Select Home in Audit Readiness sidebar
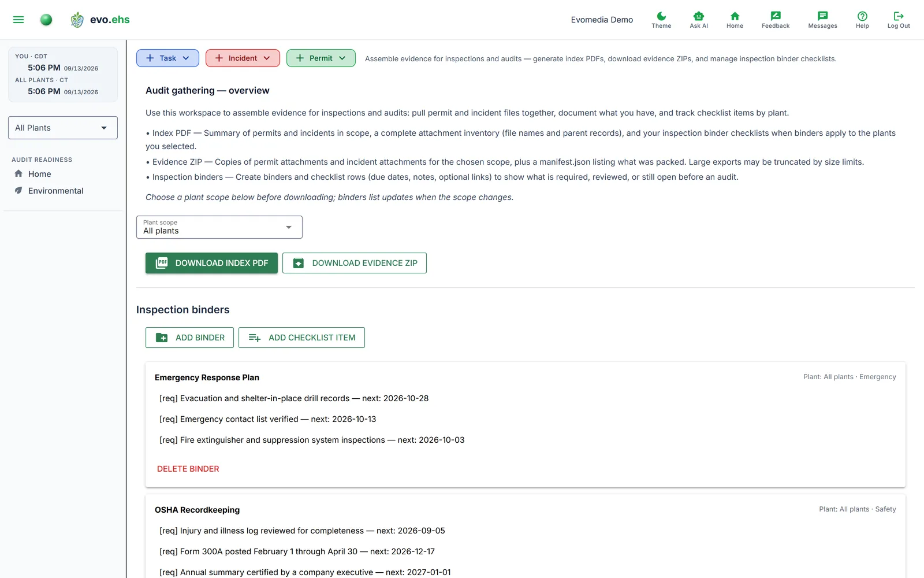Screen dimensions: 924x578 tap(39, 173)
